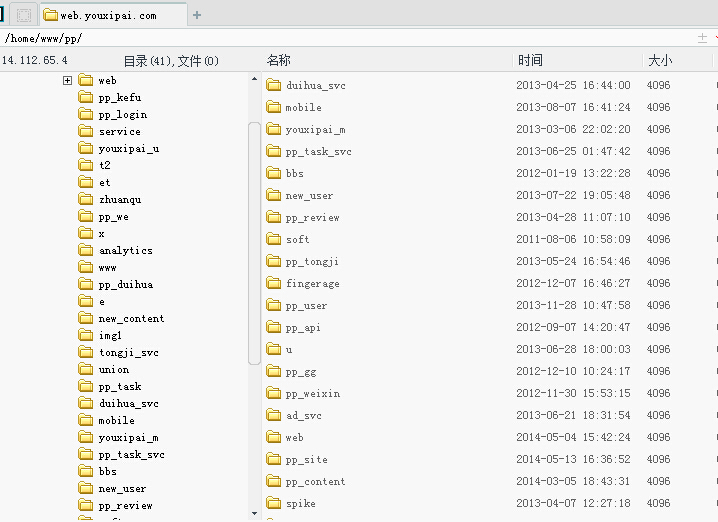This screenshot has height=522, width=718.
Task: Click web folder icon in file list
Action: pos(274,437)
